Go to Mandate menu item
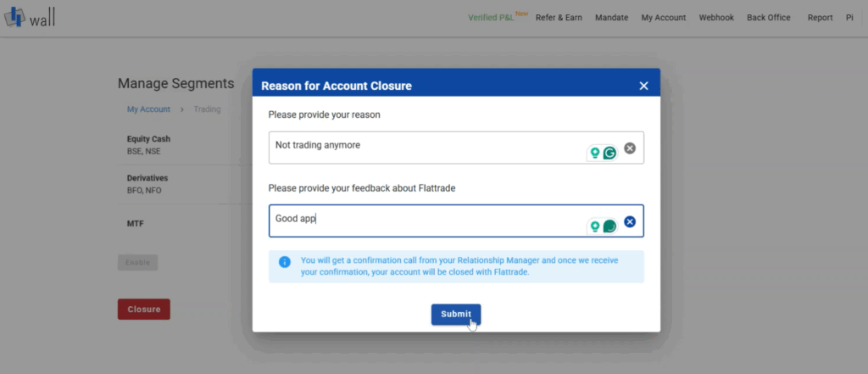 click(x=612, y=18)
